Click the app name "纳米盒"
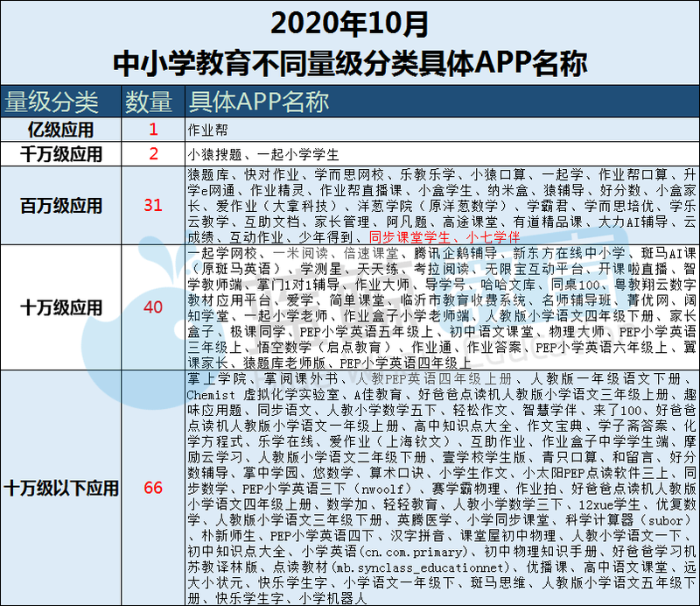Screen dimensions: 700x606 [x=508, y=190]
